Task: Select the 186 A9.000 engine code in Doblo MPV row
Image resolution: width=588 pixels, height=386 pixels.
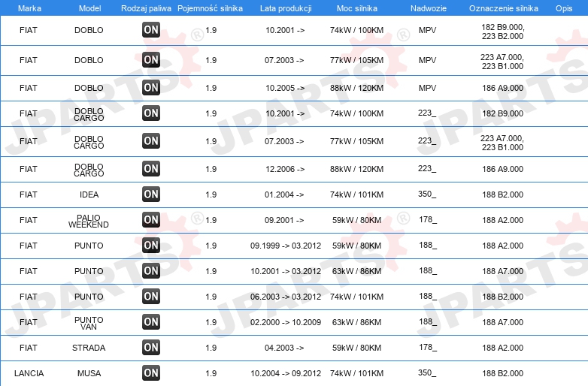Action: [x=502, y=88]
